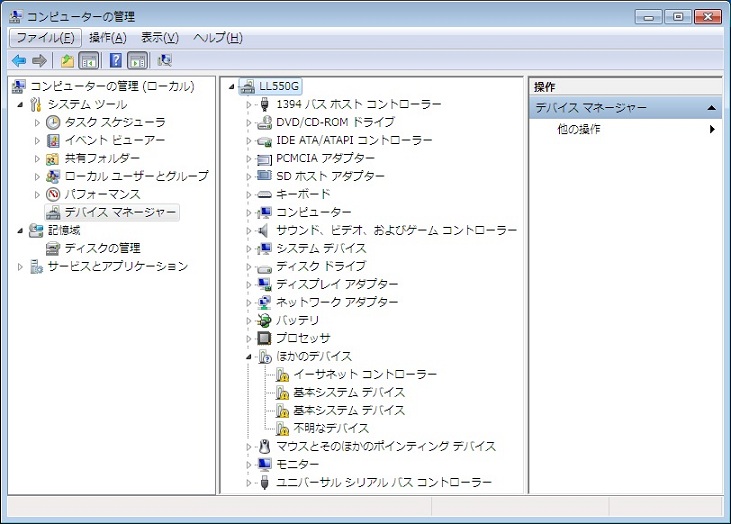Select SD ホスト アダプター category

coord(330,176)
